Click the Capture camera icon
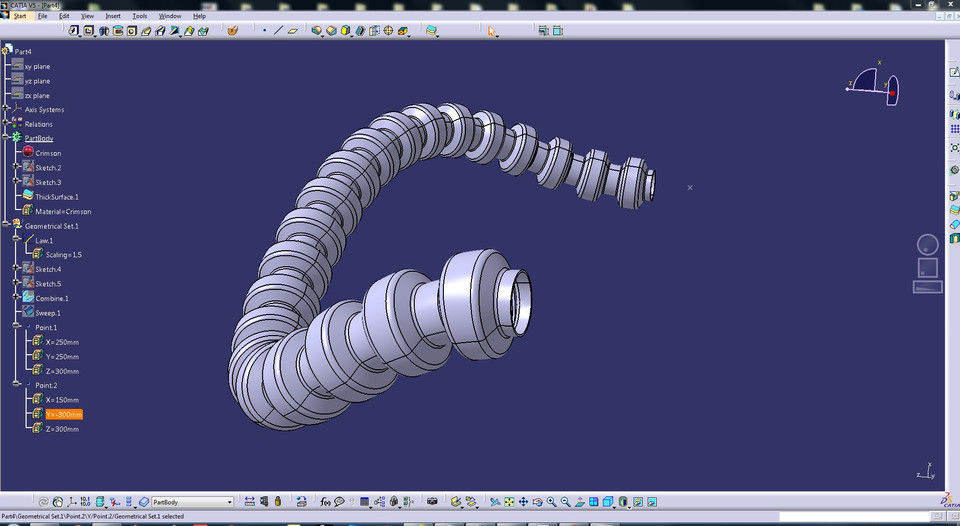The height and width of the screenshot is (526, 960). (432, 502)
